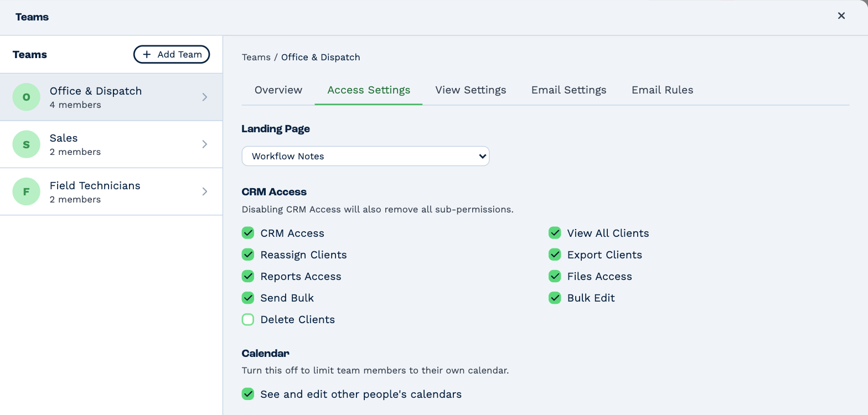The width and height of the screenshot is (868, 415).
Task: Select the Field Technicians team name
Action: pyautogui.click(x=95, y=185)
